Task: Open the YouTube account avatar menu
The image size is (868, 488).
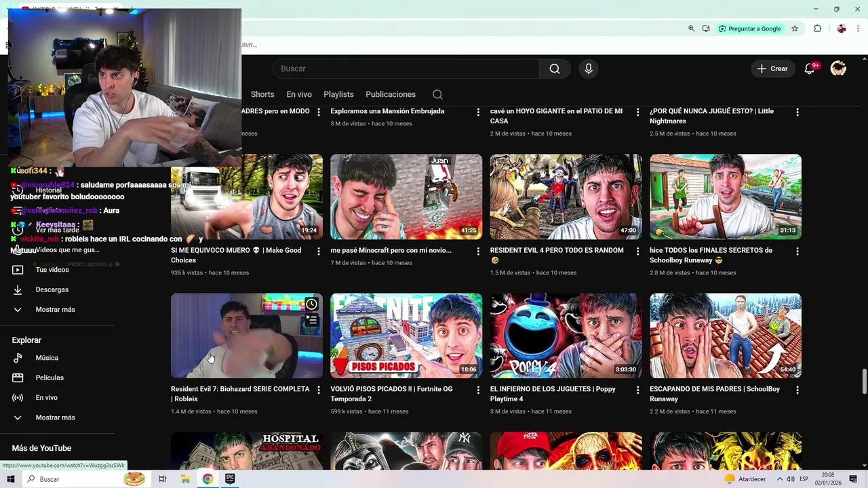Action: coord(838,68)
